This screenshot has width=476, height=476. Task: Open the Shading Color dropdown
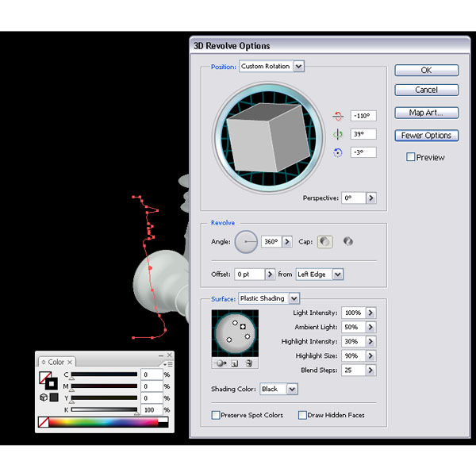tap(292, 389)
